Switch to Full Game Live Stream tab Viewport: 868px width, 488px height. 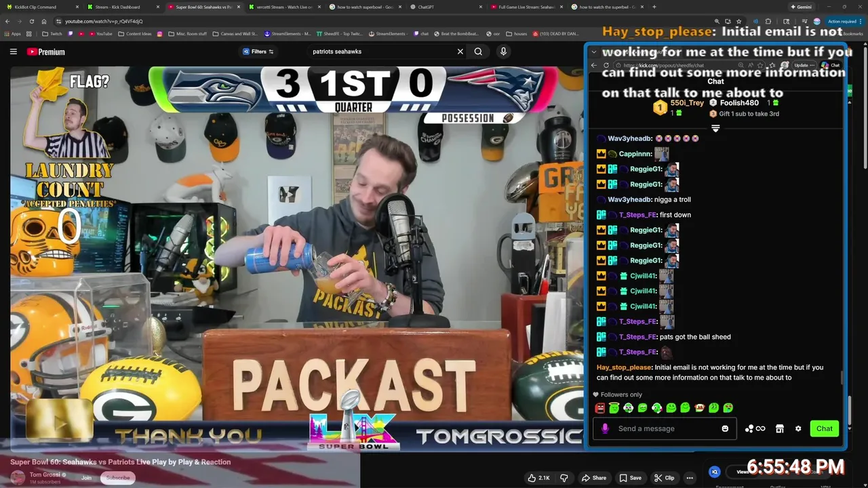pos(526,7)
